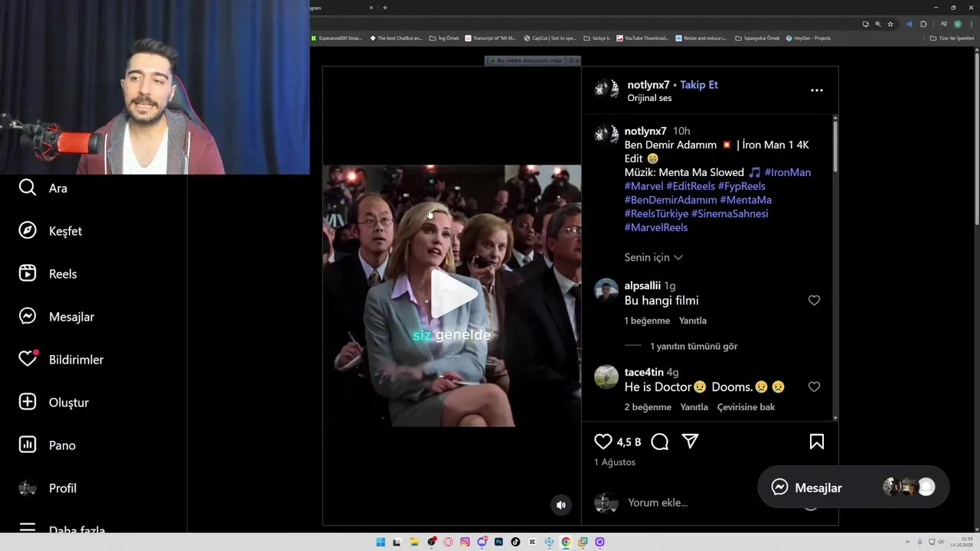The image size is (980, 551).
Task: Open Bildirimler heart notifications
Action: click(x=61, y=360)
